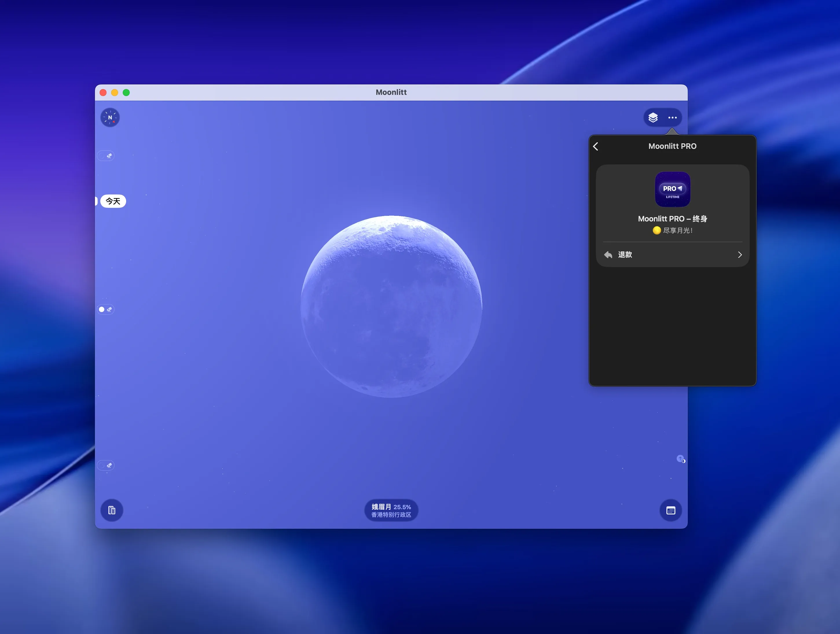Minimize the Moonlitt window

115,93
